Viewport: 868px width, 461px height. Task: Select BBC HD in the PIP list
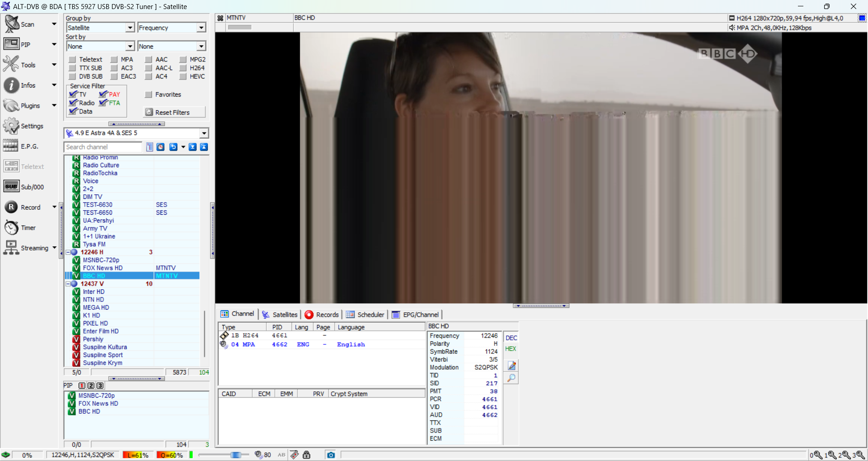pyautogui.click(x=89, y=411)
